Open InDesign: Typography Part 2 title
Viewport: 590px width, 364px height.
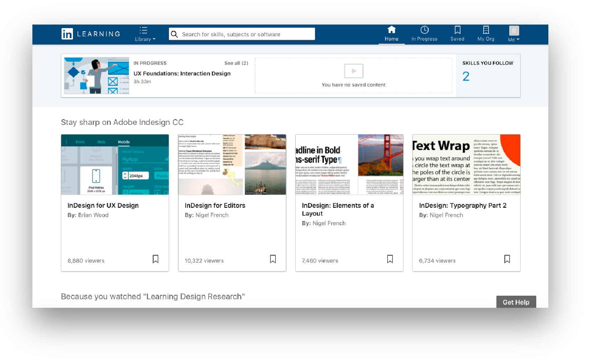[x=463, y=205]
